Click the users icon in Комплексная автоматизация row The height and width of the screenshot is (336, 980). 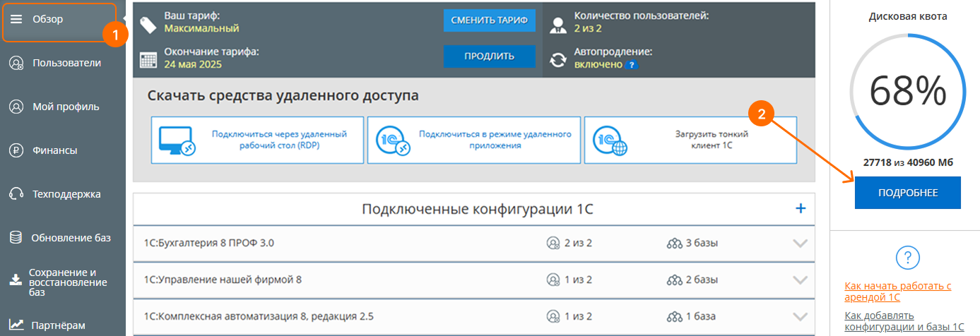553,316
